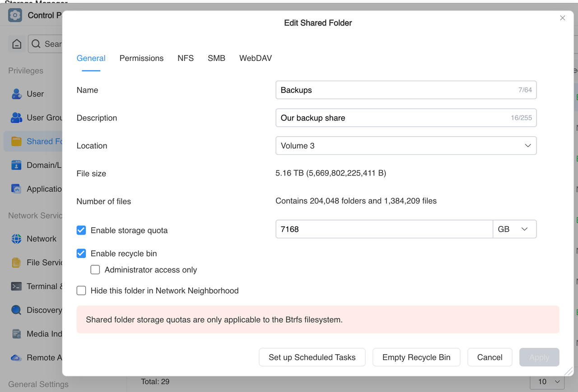Cancel the shared folder edits
The image size is (578, 392).
point(490,357)
